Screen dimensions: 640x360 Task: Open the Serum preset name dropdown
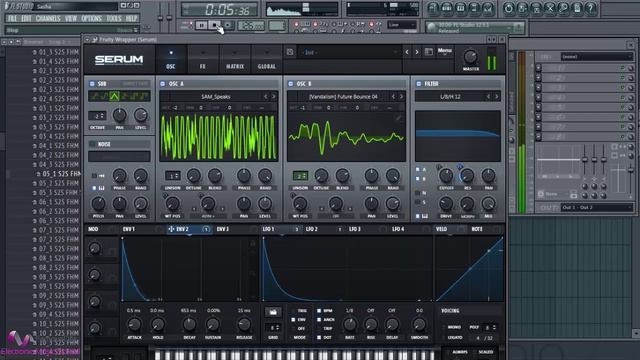pos(349,52)
